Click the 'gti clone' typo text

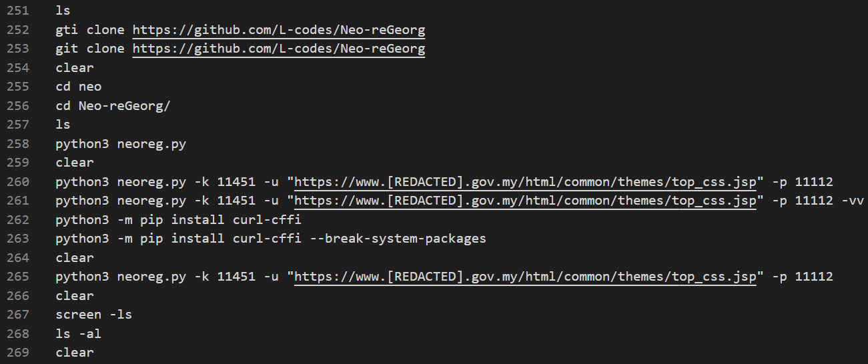point(90,30)
